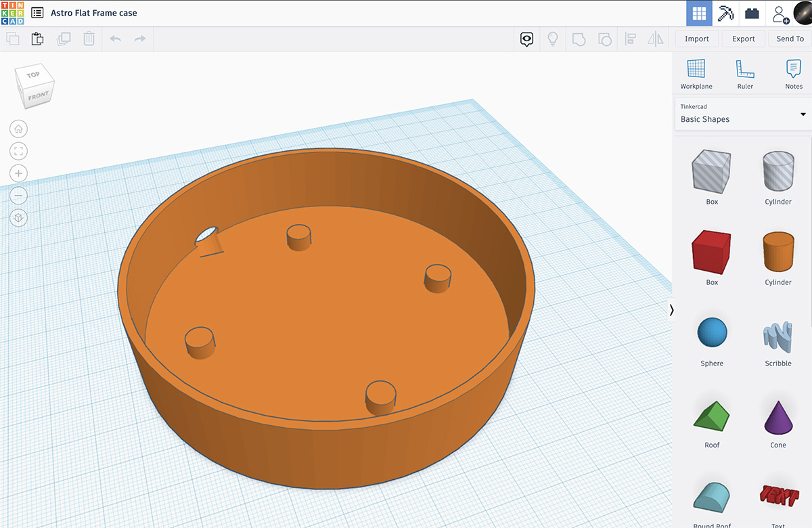Toggle perspective/orthographic view

pyautogui.click(x=19, y=218)
